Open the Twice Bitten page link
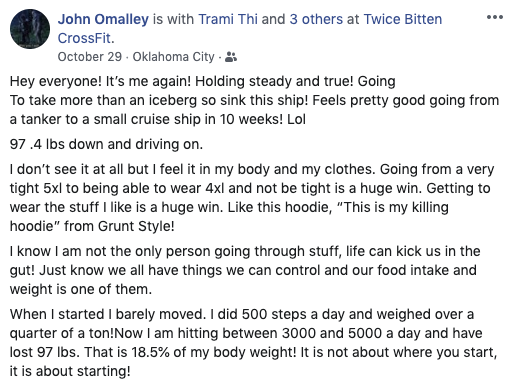511x387 pixels. 403,19
